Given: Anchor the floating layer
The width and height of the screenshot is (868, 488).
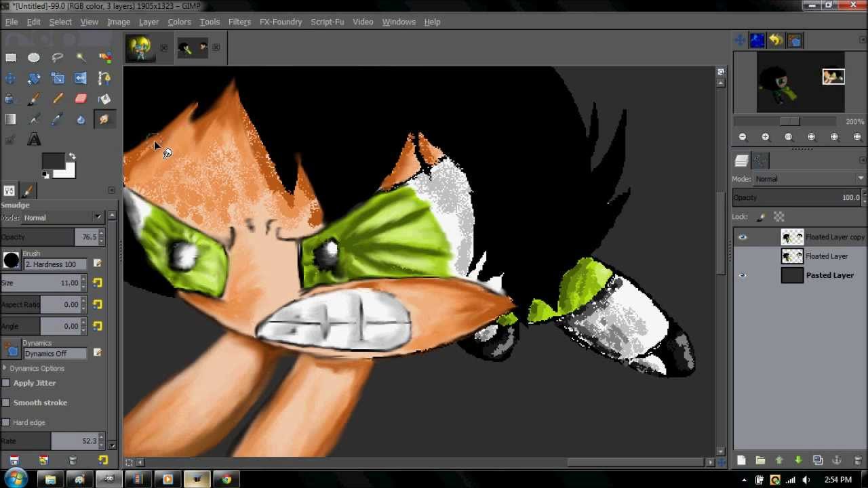Looking at the screenshot, I should pyautogui.click(x=836, y=460).
